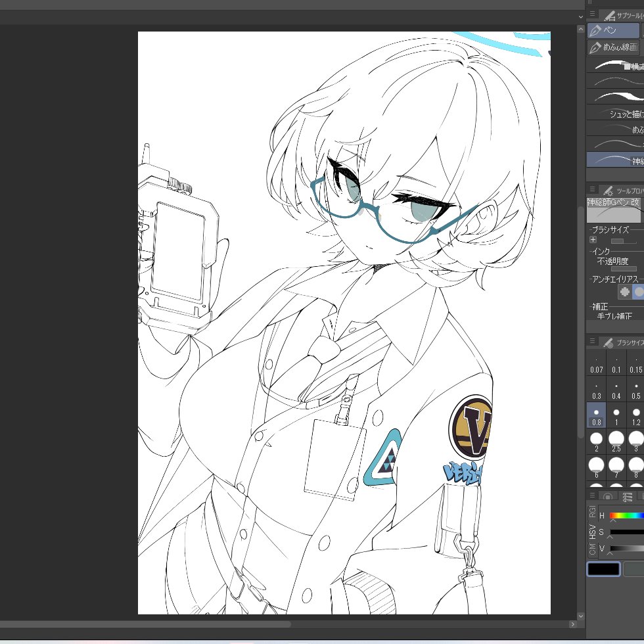The width and height of the screenshot is (644, 644).
Task: Click the sub tool palette pen icon
Action: point(610,16)
